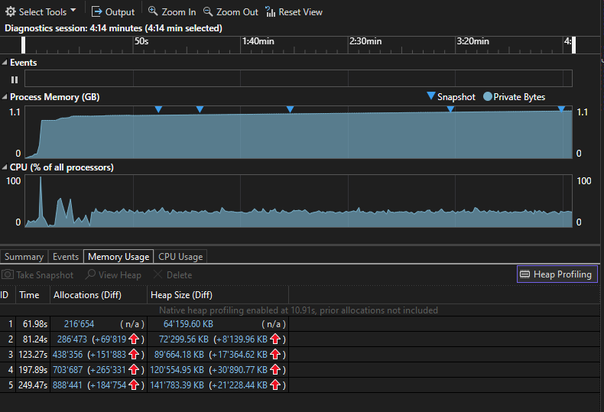Click the Reset View icon

point(270,12)
